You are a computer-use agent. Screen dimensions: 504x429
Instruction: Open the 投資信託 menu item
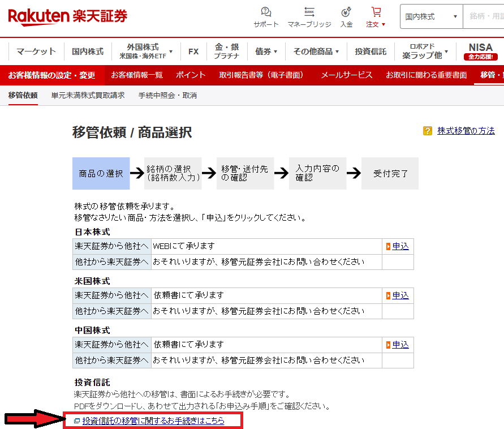(x=371, y=52)
